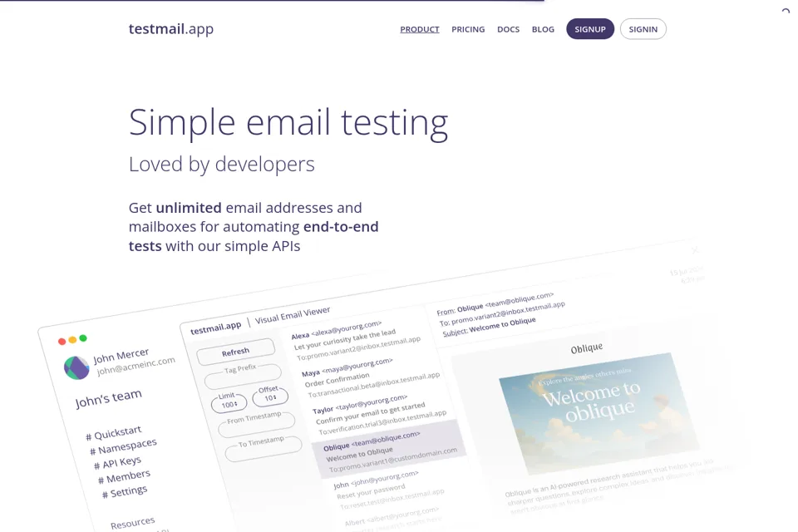Click the Simple email testing heading

click(288, 123)
